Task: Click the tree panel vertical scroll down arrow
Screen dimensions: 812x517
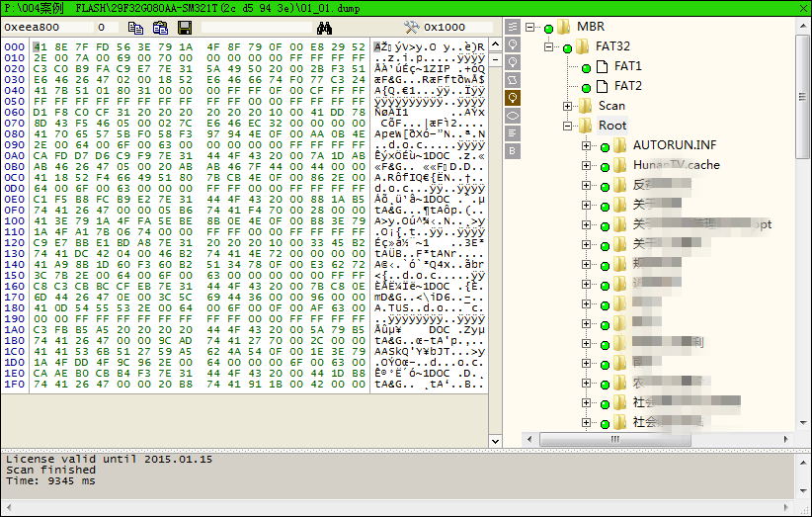Action: coord(803,423)
